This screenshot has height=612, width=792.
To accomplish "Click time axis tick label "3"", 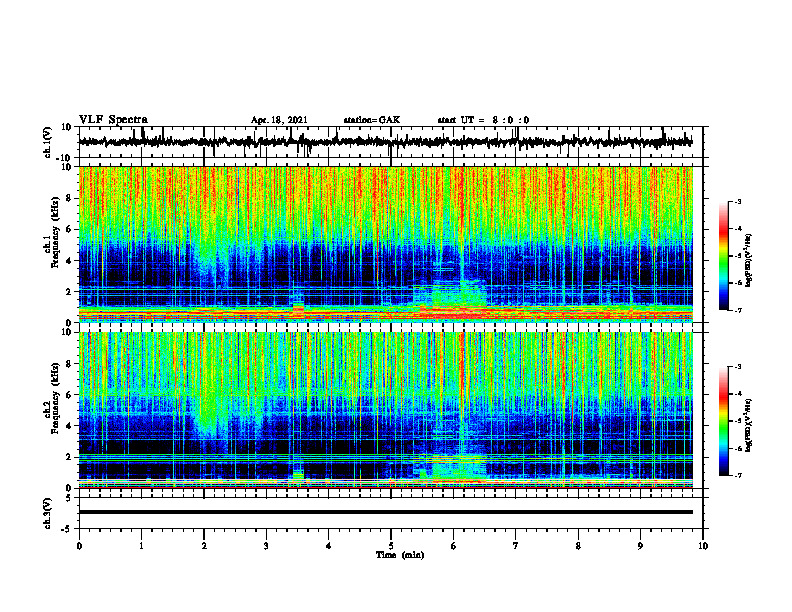I will tap(266, 546).
